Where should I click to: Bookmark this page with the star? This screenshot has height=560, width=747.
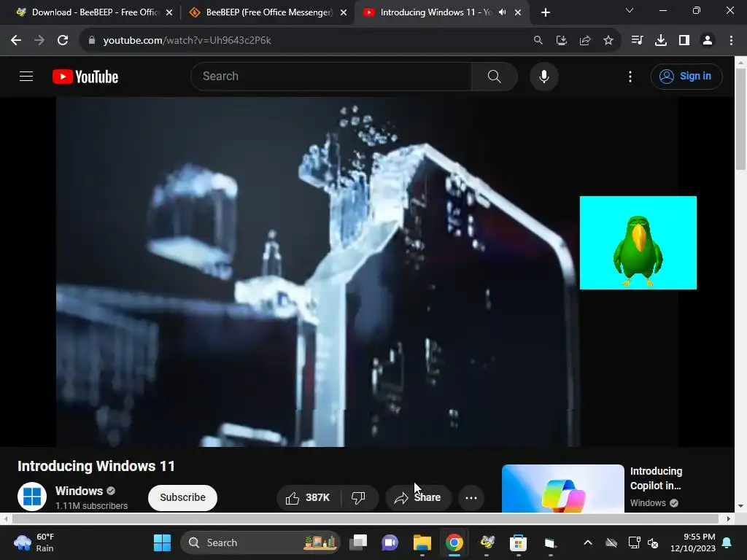[608, 41]
